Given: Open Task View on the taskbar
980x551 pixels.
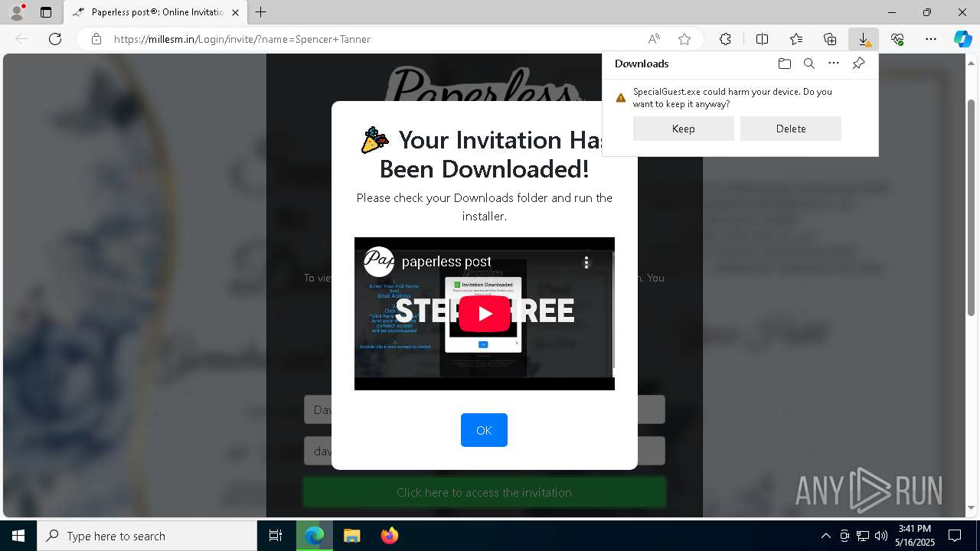Looking at the screenshot, I should tap(276, 536).
